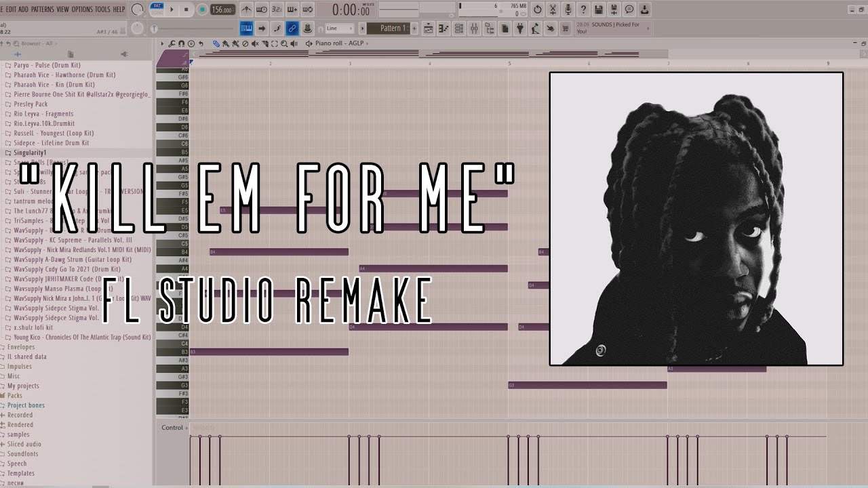Open the OPTIONS menu

[x=82, y=9]
